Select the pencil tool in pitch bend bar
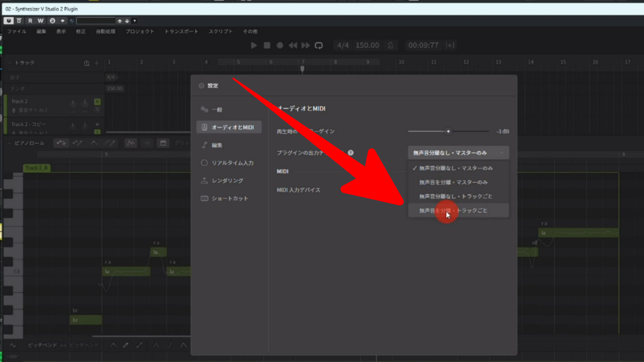 tap(126, 345)
